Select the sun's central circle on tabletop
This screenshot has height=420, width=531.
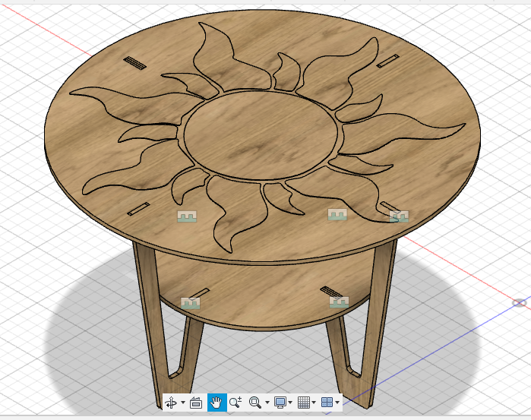pos(261,135)
